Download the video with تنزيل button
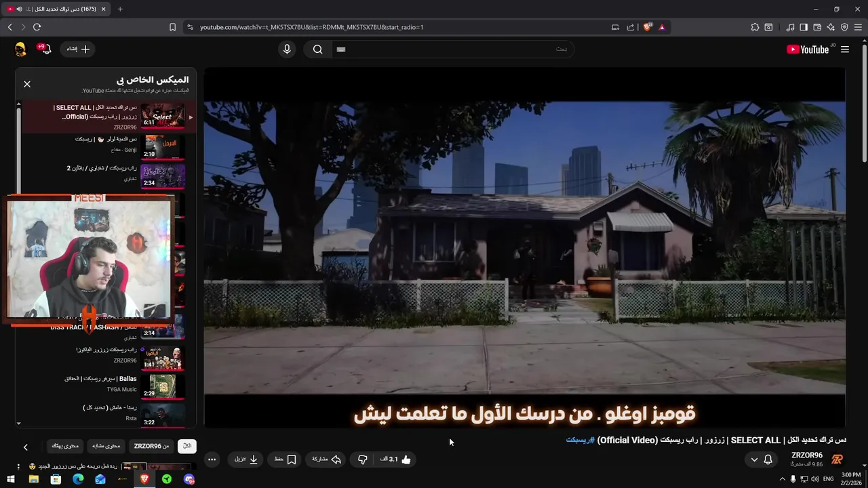 click(246, 460)
